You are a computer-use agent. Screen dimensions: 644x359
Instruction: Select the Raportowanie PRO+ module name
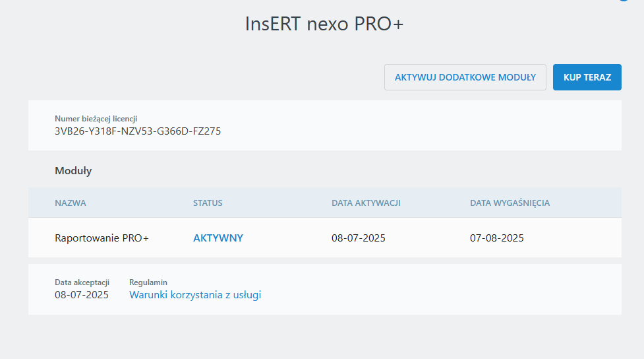[102, 238]
